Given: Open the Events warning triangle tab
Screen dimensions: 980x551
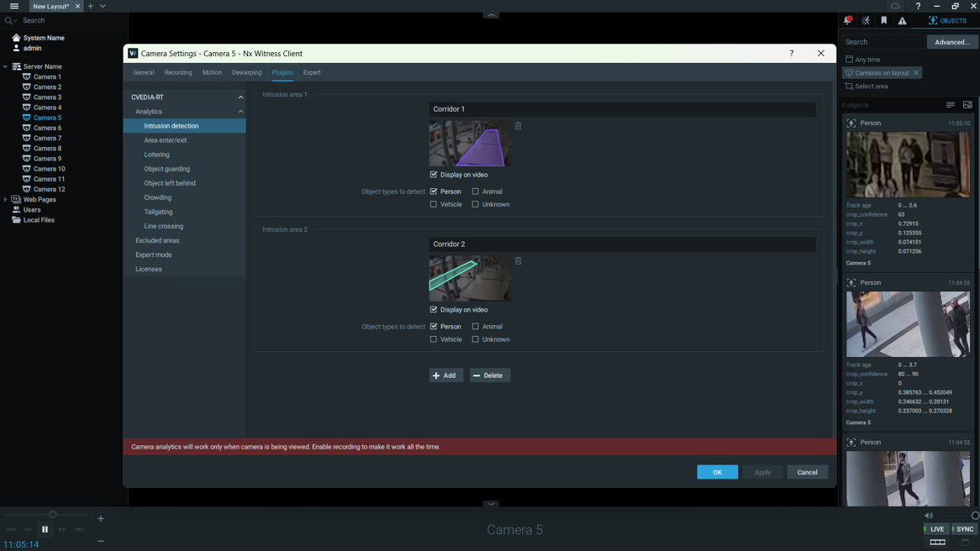Looking at the screenshot, I should 902,20.
